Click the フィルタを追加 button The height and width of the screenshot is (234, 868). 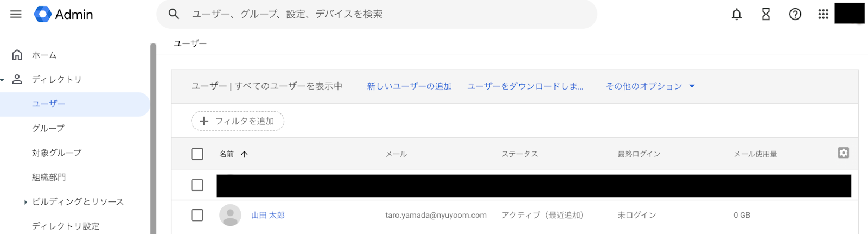(238, 121)
